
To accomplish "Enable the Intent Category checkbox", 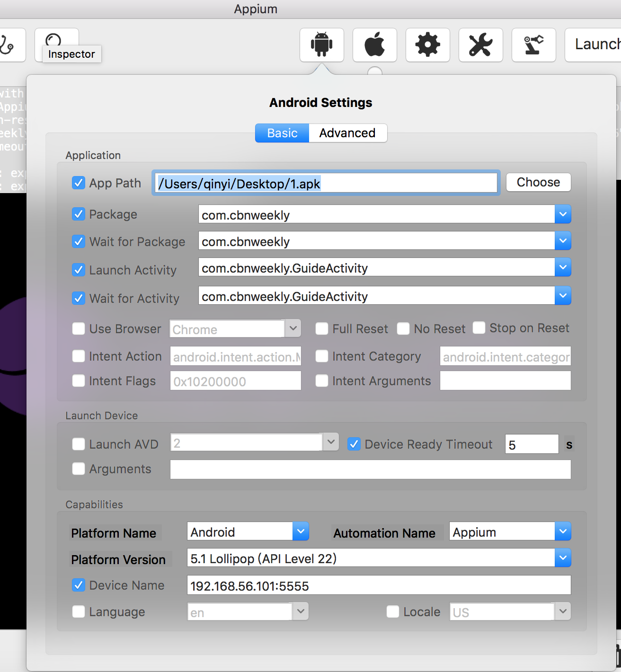I will [x=322, y=356].
